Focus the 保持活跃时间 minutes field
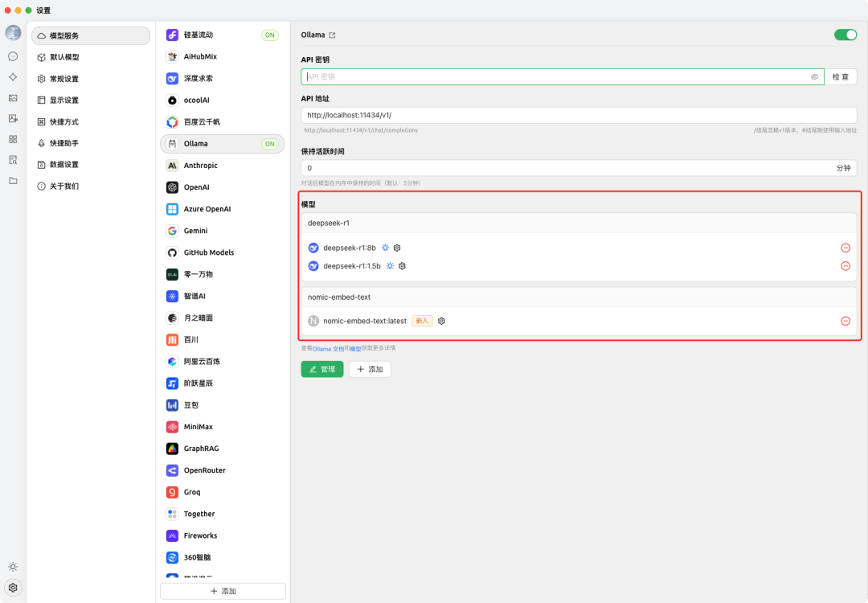This screenshot has height=603, width=868. 579,168
